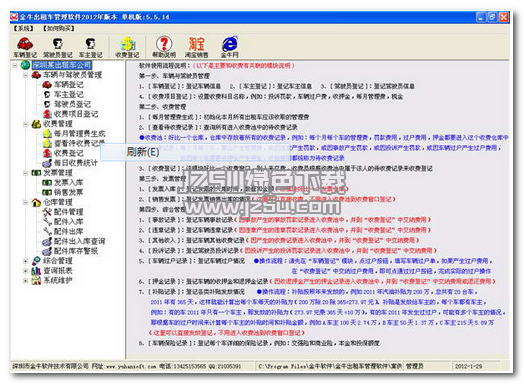Click the 【补贴记录】 description line
The image size is (524, 384).
[192, 292]
